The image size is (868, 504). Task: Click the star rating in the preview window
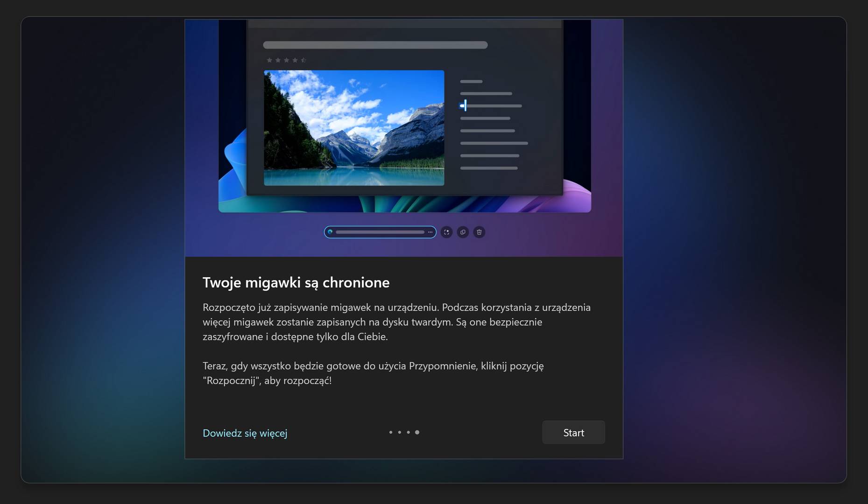(286, 59)
